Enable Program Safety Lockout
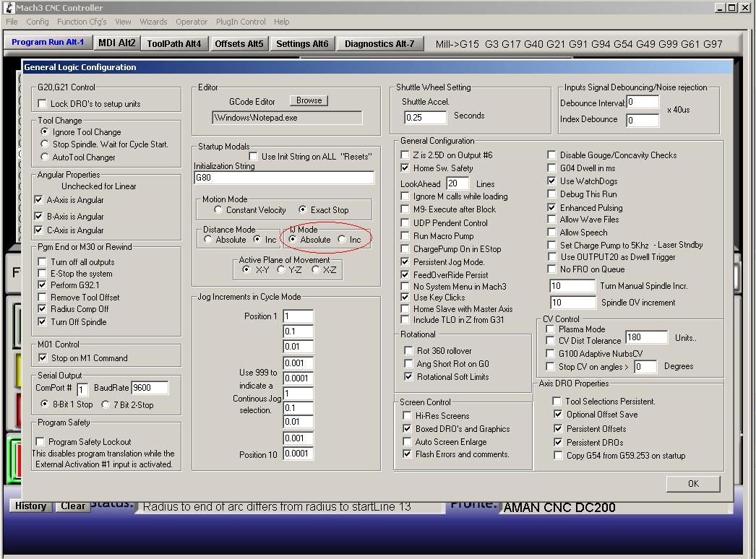756x559 pixels. tap(40, 441)
